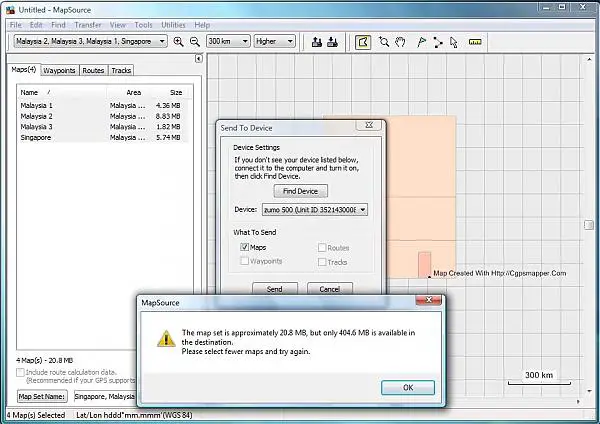This screenshot has height=424, width=600.
Task: Click the small Singapore map region on the map
Action: (424, 264)
